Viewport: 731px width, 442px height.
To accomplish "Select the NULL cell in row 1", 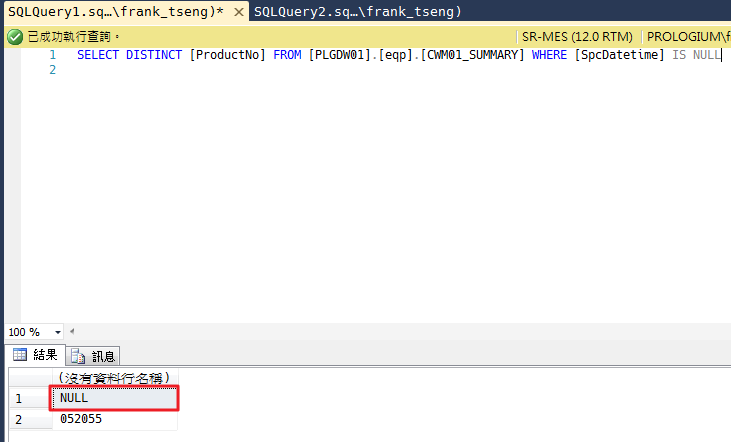I will pos(115,398).
